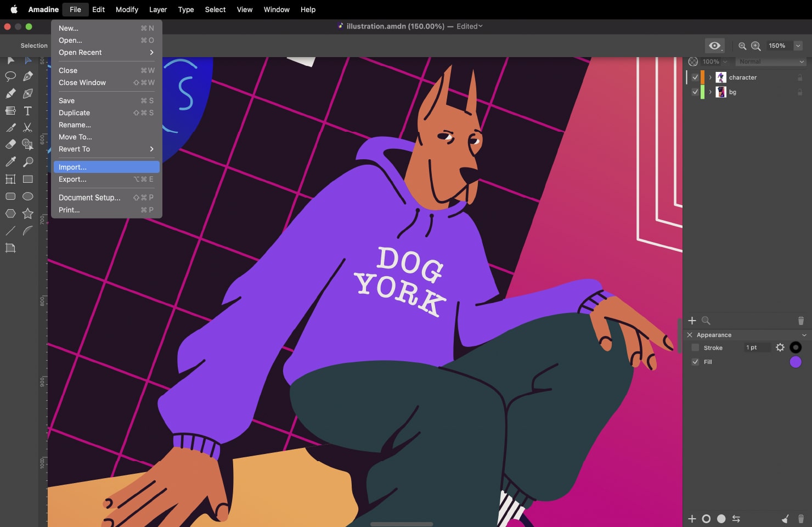The image size is (812, 527).
Task: Select the Gradient tool
Action: point(10,110)
